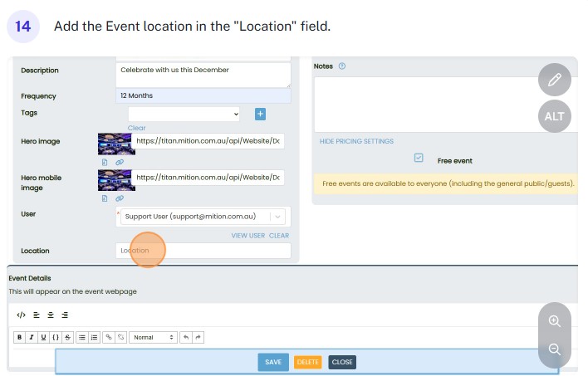
Task: Uncheck the Free event checkbox
Action: pos(419,159)
